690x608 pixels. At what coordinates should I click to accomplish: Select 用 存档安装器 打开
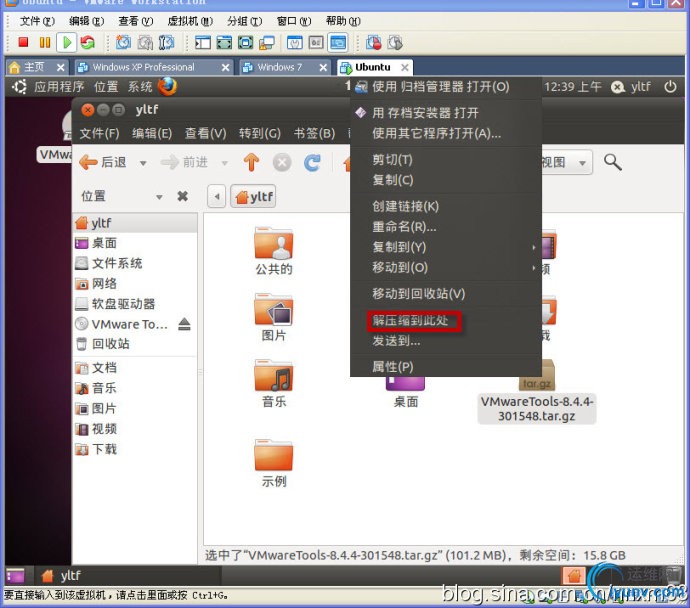[446, 113]
